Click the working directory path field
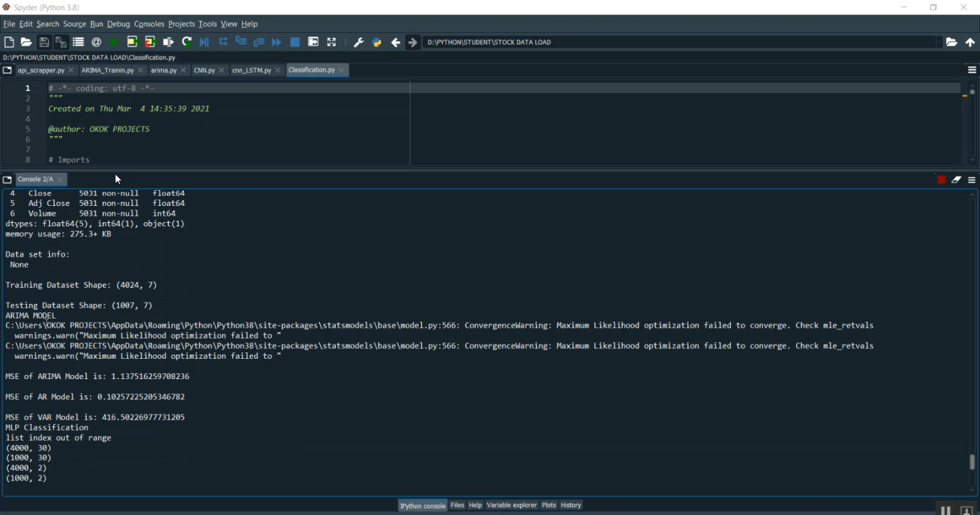980x515 pixels. [679, 42]
